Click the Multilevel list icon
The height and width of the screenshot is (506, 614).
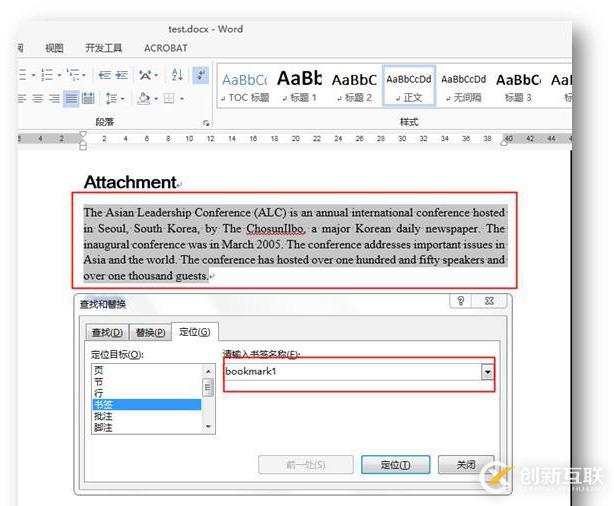tap(73, 74)
